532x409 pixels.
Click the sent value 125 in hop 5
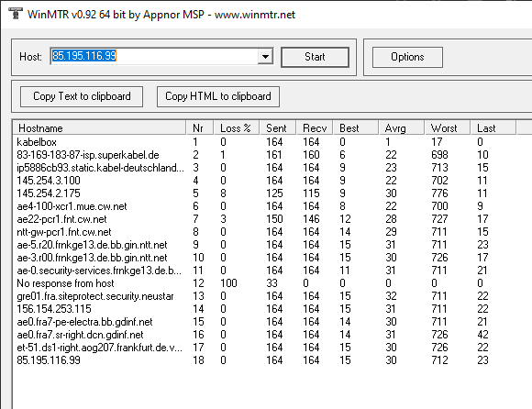[274, 193]
